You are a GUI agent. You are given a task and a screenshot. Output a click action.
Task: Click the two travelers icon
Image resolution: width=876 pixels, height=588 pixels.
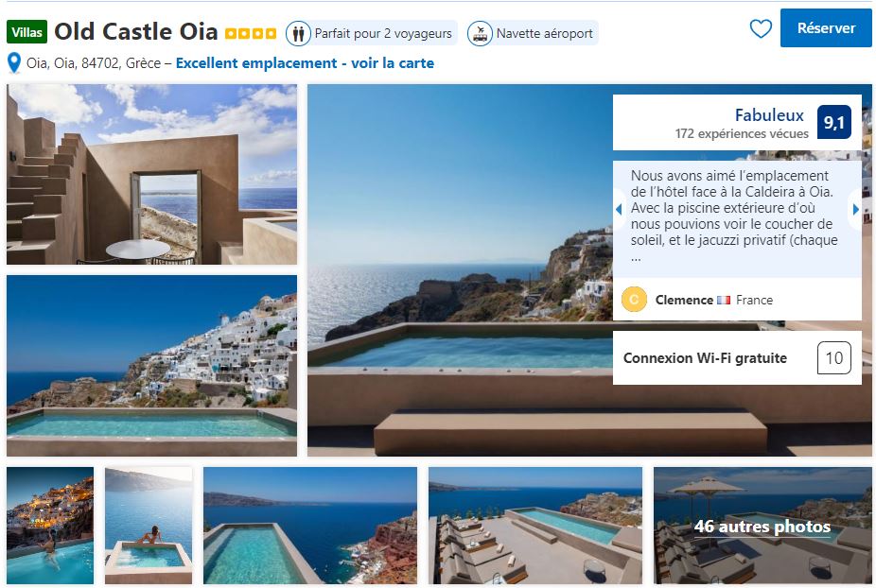[299, 33]
